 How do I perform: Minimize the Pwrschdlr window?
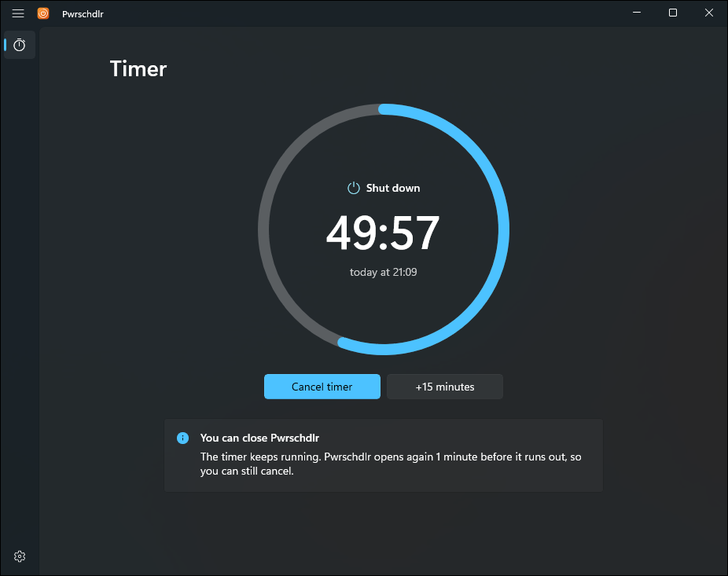(x=637, y=13)
